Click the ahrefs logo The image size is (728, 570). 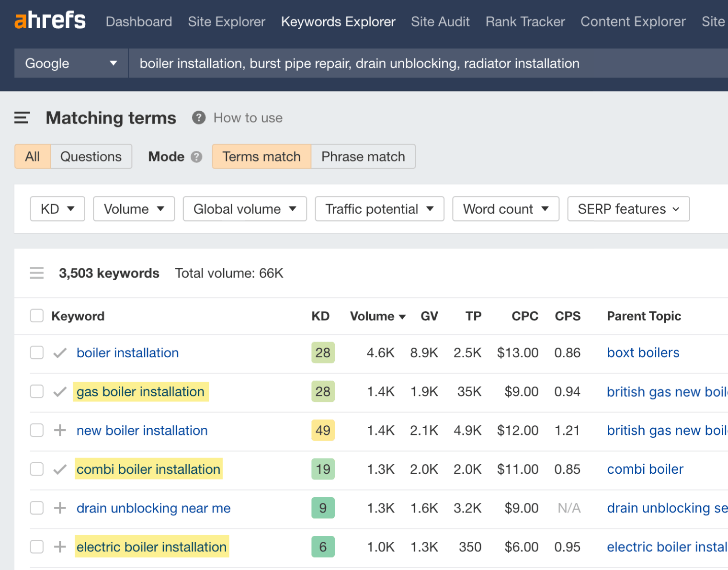[x=49, y=20]
